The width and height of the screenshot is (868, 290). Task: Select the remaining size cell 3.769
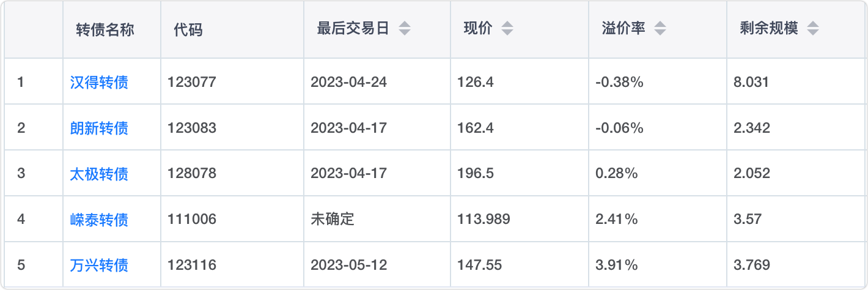click(751, 266)
